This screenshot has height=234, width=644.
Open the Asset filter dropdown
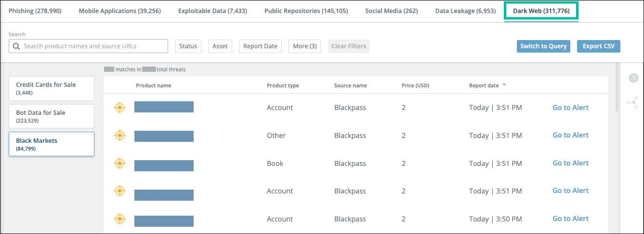tap(220, 46)
